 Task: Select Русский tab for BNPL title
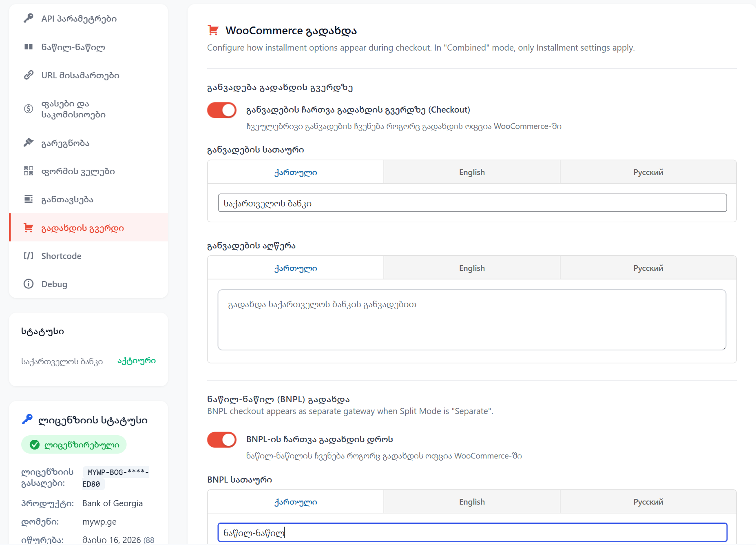(x=648, y=502)
